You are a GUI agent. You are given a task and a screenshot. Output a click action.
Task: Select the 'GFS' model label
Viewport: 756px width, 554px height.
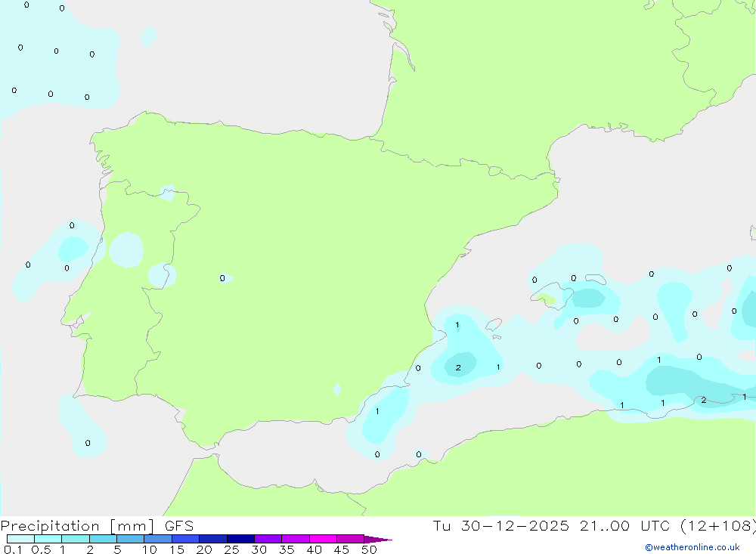pyautogui.click(x=179, y=526)
